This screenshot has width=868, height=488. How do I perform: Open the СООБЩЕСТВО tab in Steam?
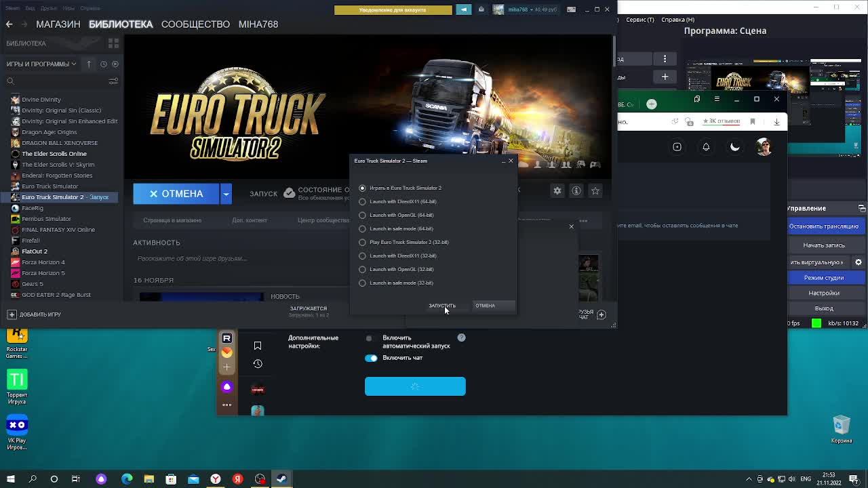[x=195, y=24]
